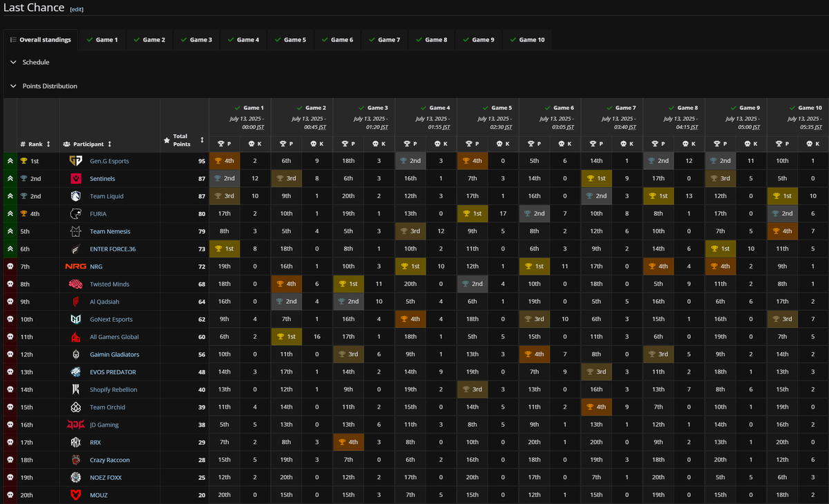Screen dimensions: 829x504
Task: Click the Team Nemesis logo
Action: click(75, 231)
